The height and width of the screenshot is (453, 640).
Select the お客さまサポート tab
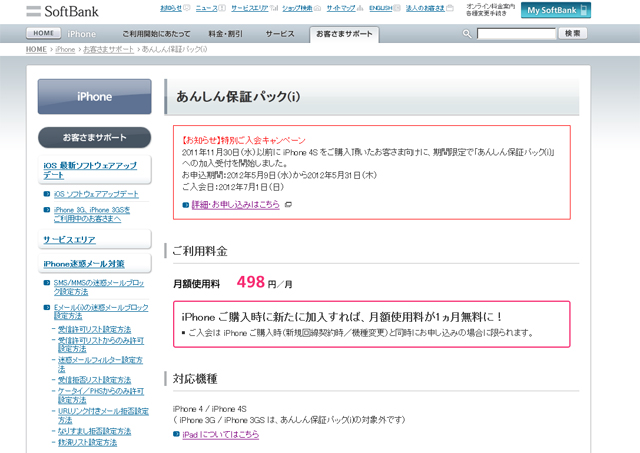coord(344,34)
